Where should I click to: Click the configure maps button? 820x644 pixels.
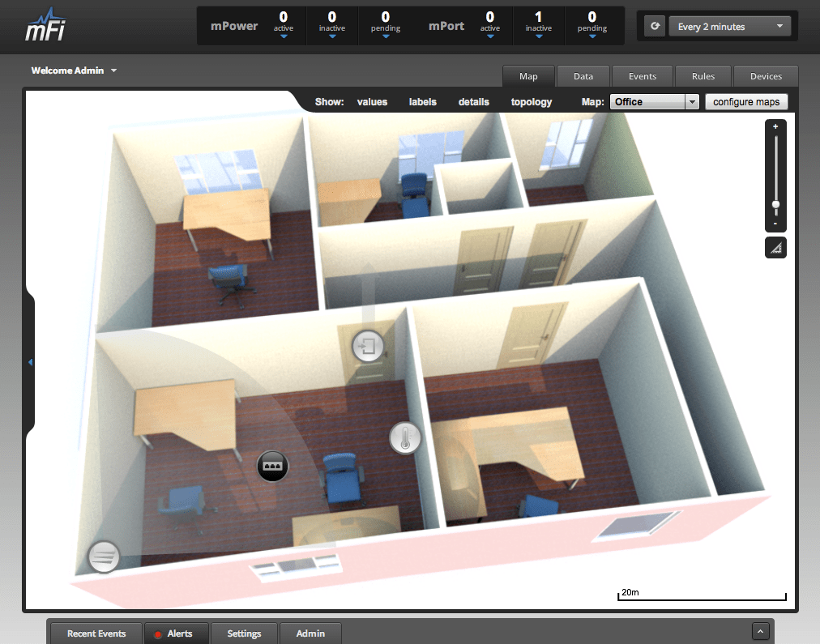[x=746, y=101]
